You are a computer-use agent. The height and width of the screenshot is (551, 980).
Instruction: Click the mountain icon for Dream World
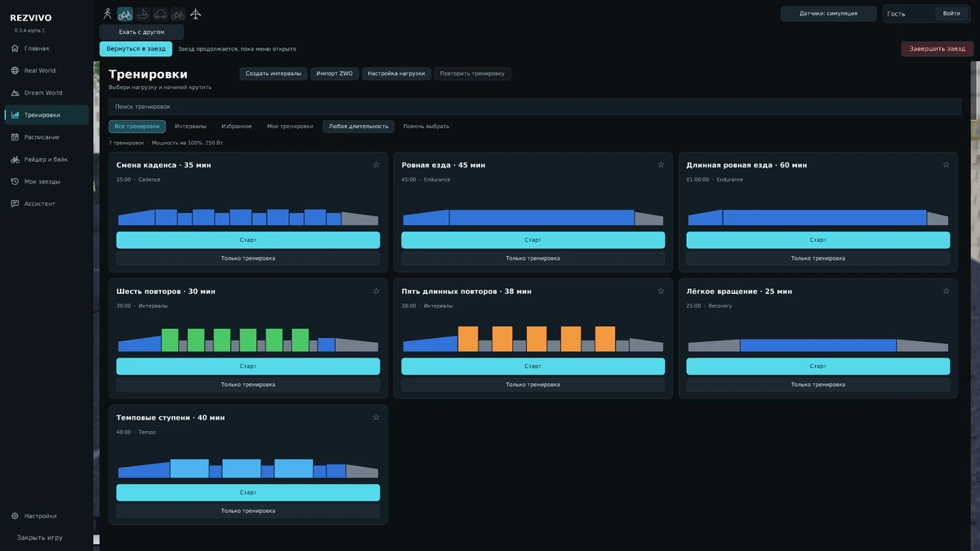click(15, 93)
